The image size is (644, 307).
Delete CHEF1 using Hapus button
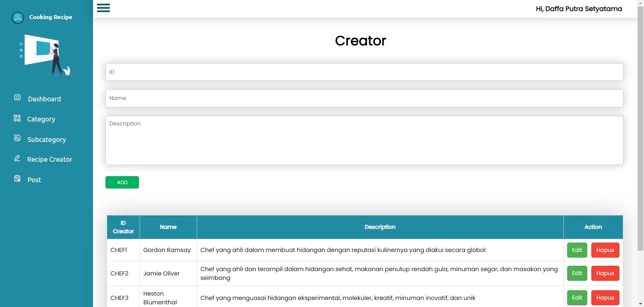coord(605,250)
